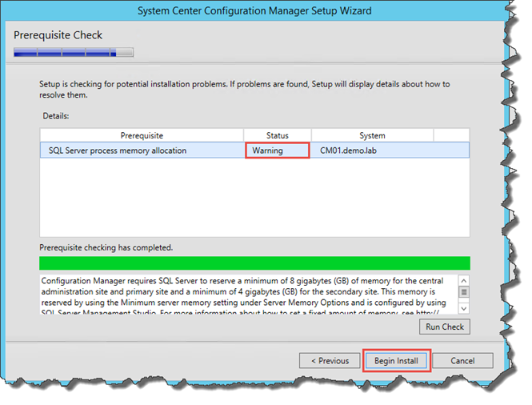532x405 pixels.
Task: Click 'Prerequisite checking has completed.' status text
Action: [x=106, y=247]
